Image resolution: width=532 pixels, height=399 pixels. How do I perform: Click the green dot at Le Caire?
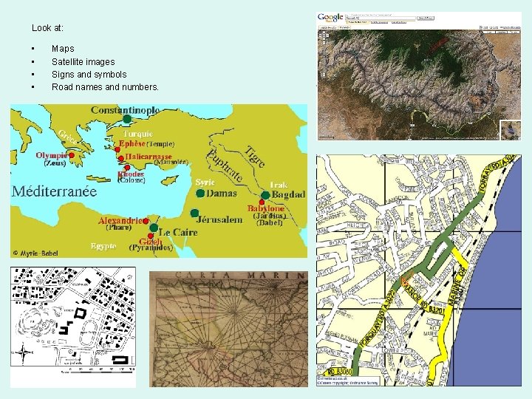(154, 228)
